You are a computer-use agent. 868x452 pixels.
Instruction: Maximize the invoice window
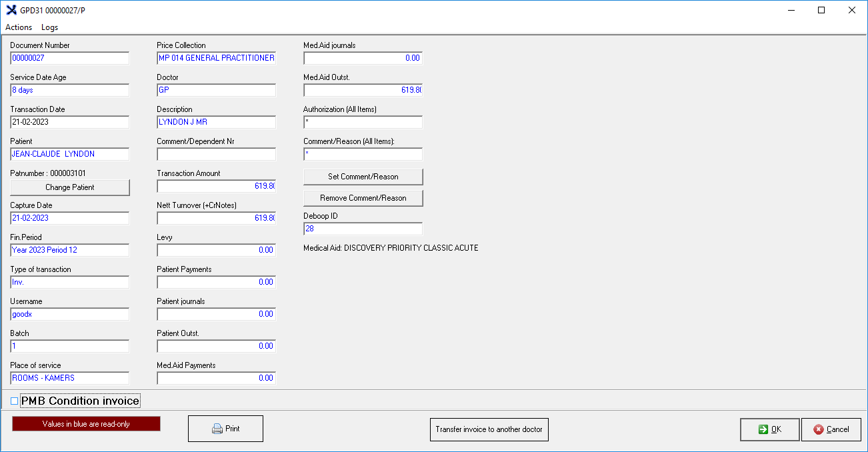821,10
